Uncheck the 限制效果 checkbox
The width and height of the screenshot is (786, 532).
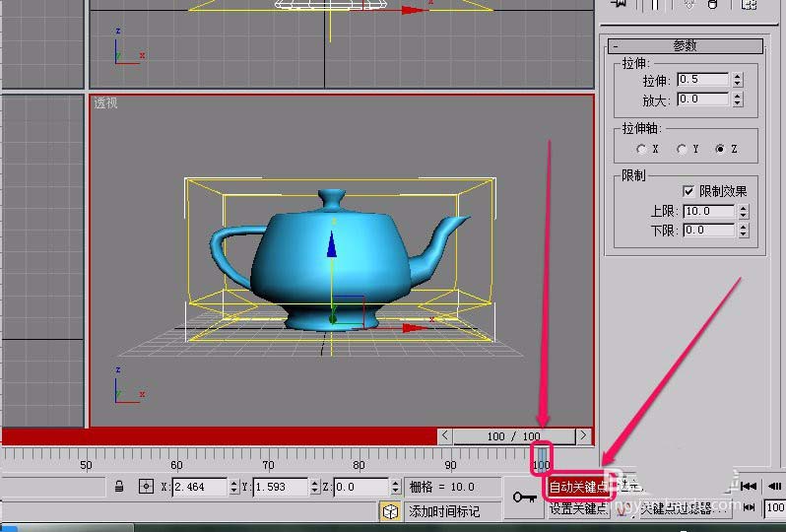[688, 191]
